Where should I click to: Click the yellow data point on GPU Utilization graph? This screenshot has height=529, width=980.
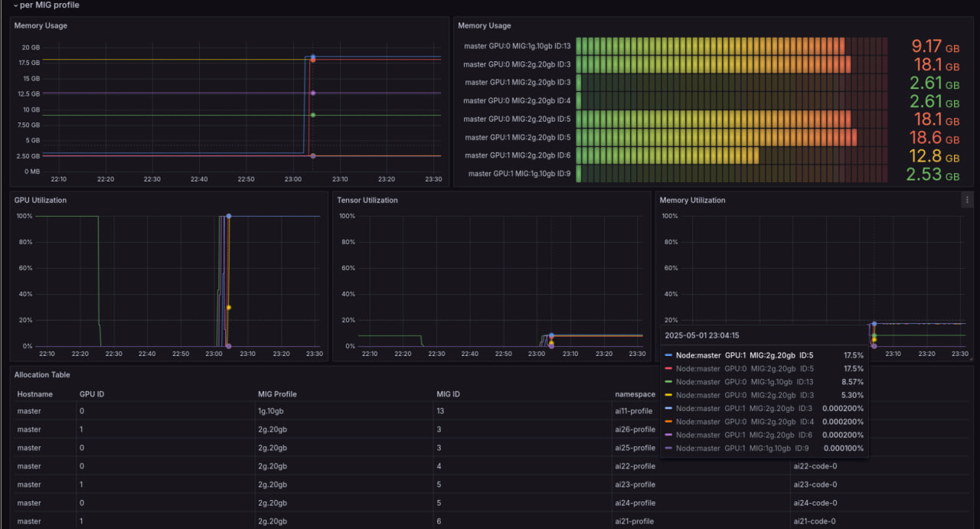coord(228,308)
